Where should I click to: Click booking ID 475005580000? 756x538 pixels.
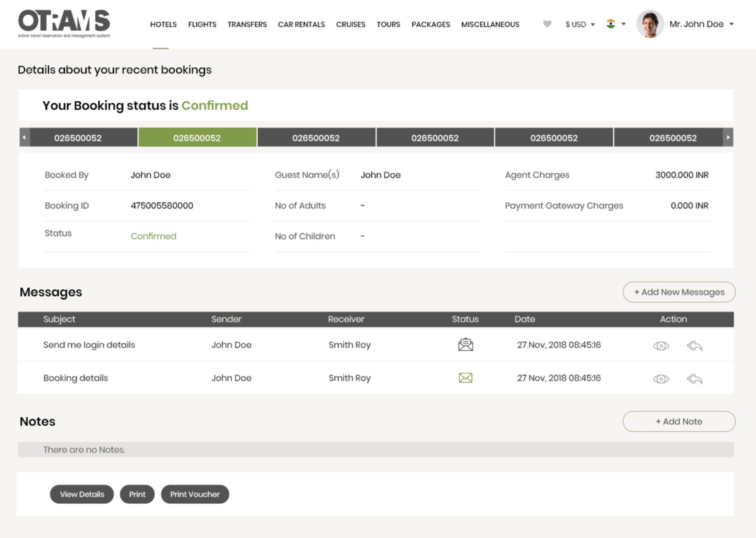(162, 206)
